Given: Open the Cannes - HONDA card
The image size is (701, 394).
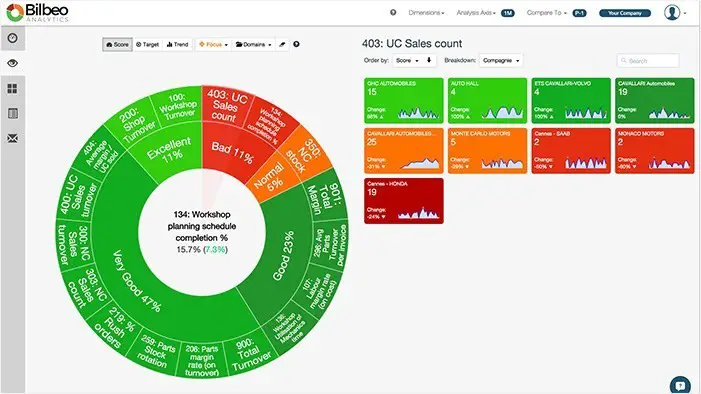Looking at the screenshot, I should [404, 201].
